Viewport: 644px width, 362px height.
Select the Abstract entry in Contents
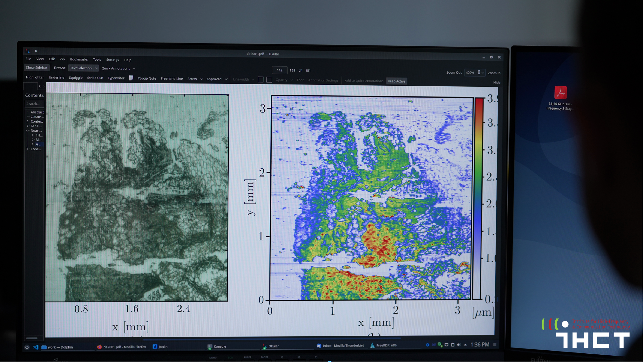tap(37, 112)
